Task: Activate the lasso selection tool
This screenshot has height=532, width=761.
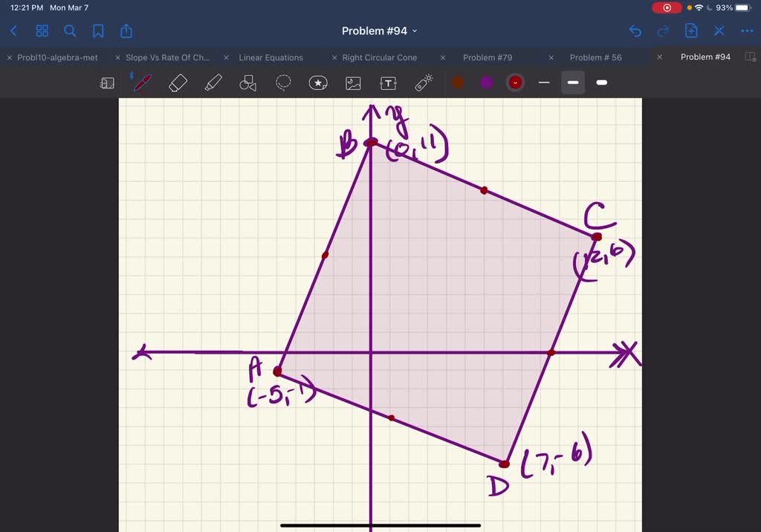Action: pos(283,82)
